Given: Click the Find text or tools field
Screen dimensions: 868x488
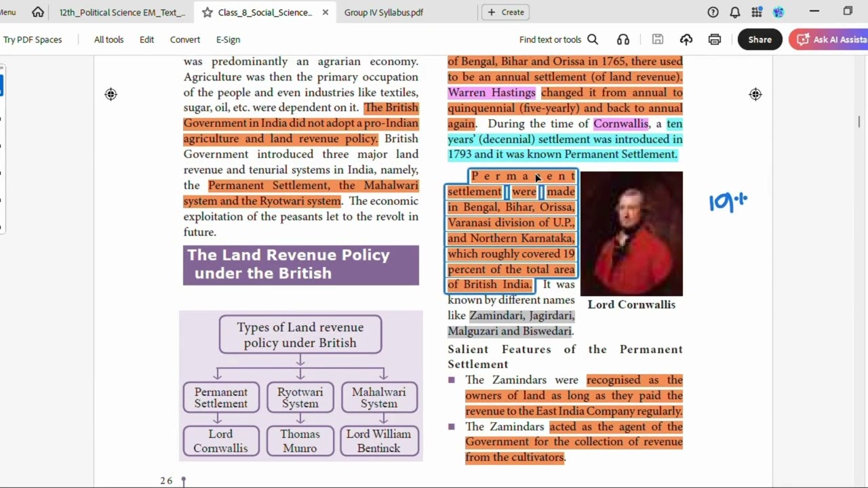Looking at the screenshot, I should [x=550, y=39].
